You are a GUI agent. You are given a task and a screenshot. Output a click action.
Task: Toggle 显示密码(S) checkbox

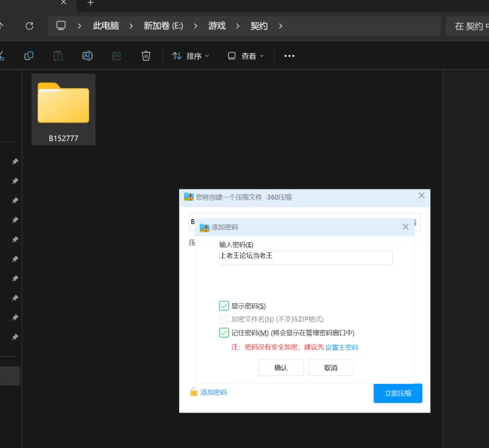(x=224, y=306)
